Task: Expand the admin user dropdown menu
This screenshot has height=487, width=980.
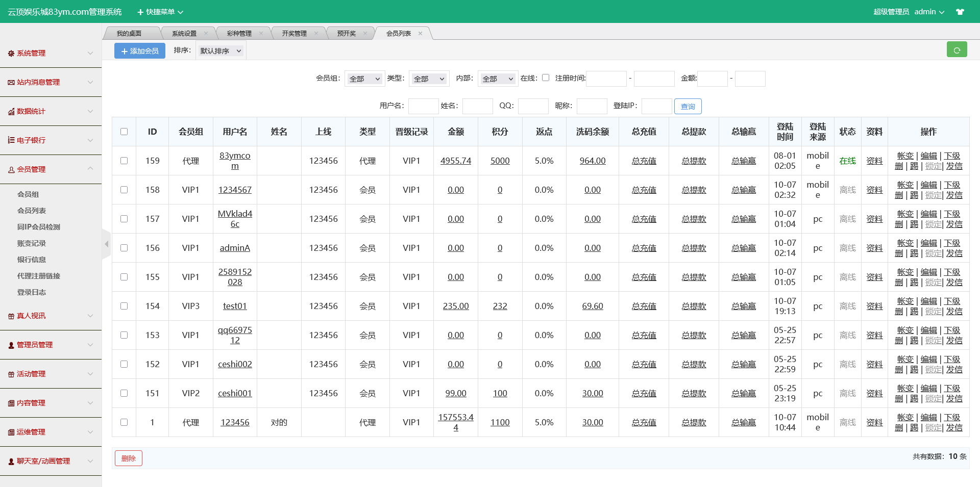Action: coord(929,12)
